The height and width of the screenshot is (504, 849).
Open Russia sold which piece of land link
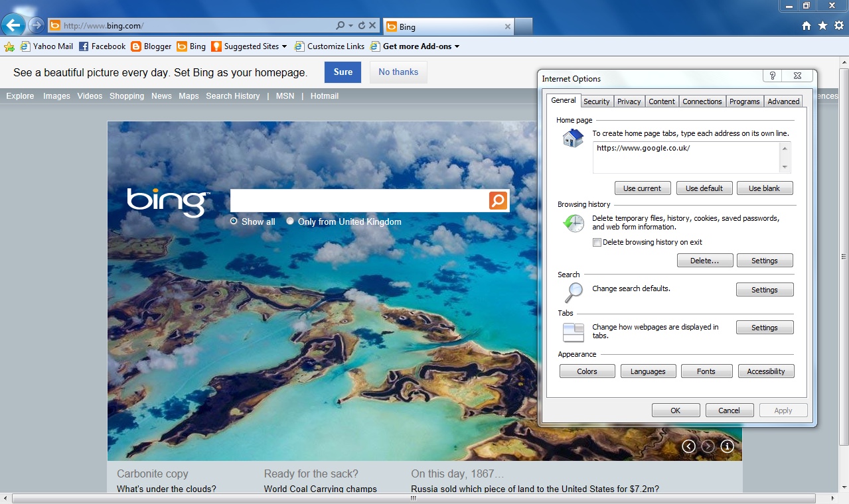pos(535,489)
